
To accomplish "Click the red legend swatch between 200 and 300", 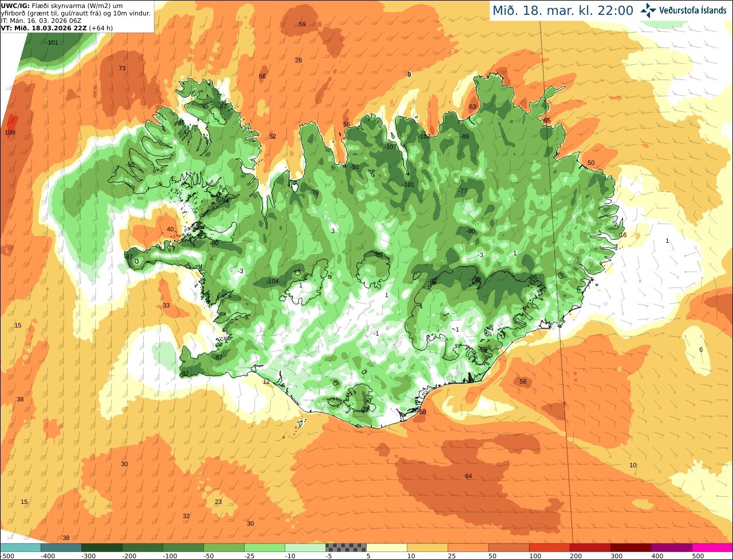I will 590,547.
